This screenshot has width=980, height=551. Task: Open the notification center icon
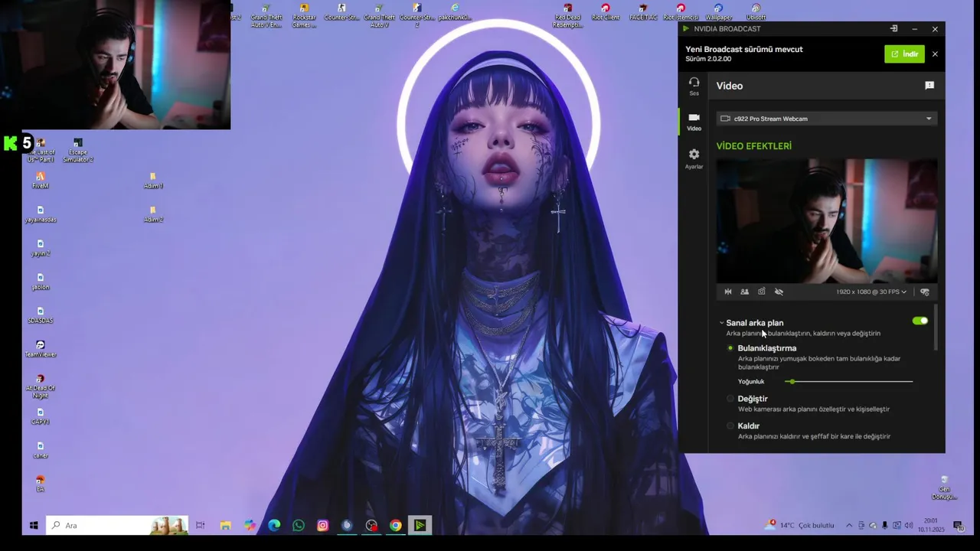(957, 526)
